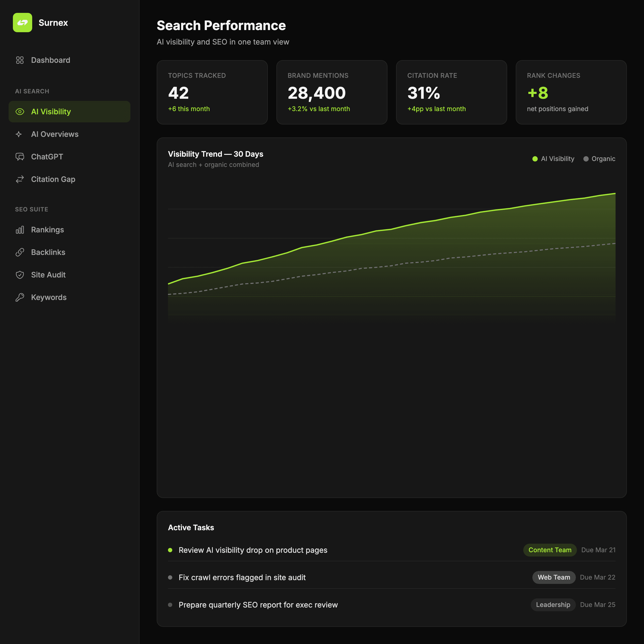
Task: Click the Citation Gap arrows icon
Action: click(x=20, y=179)
